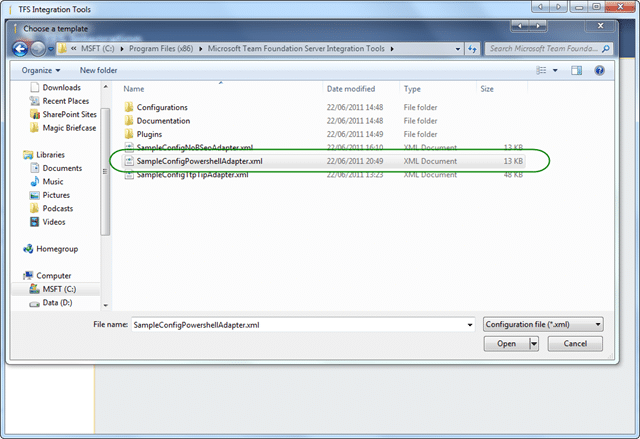Open the Configuration file (*.xml) type dropdown
This screenshot has width=640, height=439.
pyautogui.click(x=543, y=325)
